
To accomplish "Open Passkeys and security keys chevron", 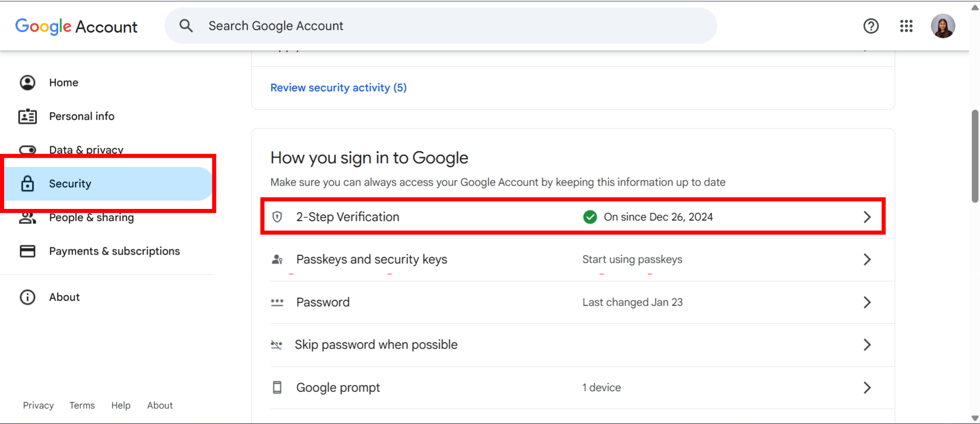I will [867, 260].
